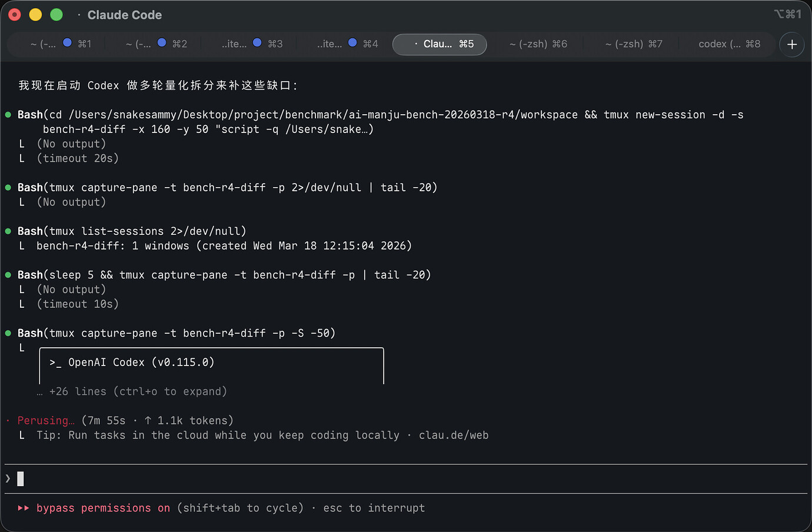
Task: Click the 'Tip: Run tasks in the cloud' line
Action: (262, 435)
